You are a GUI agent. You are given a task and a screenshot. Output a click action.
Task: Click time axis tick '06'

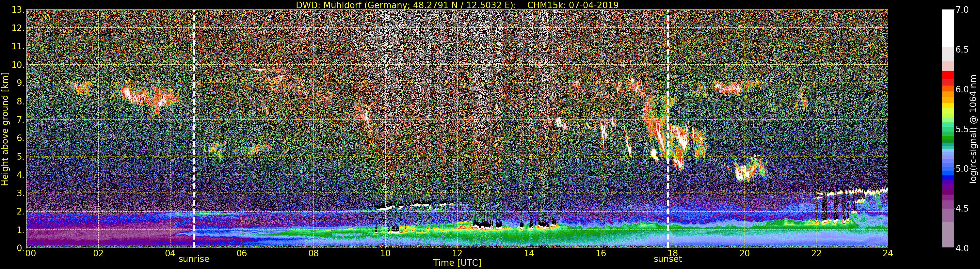pos(242,253)
